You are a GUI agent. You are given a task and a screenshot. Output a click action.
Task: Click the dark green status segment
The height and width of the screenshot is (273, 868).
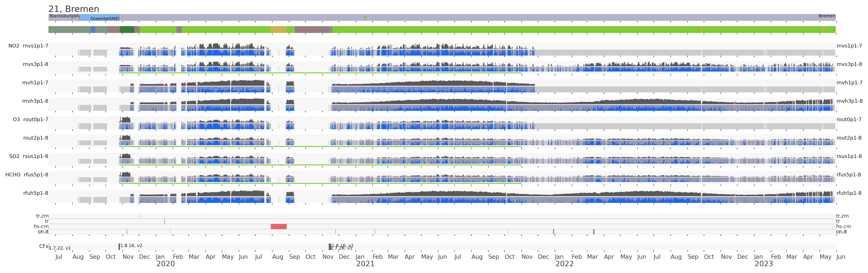click(127, 30)
